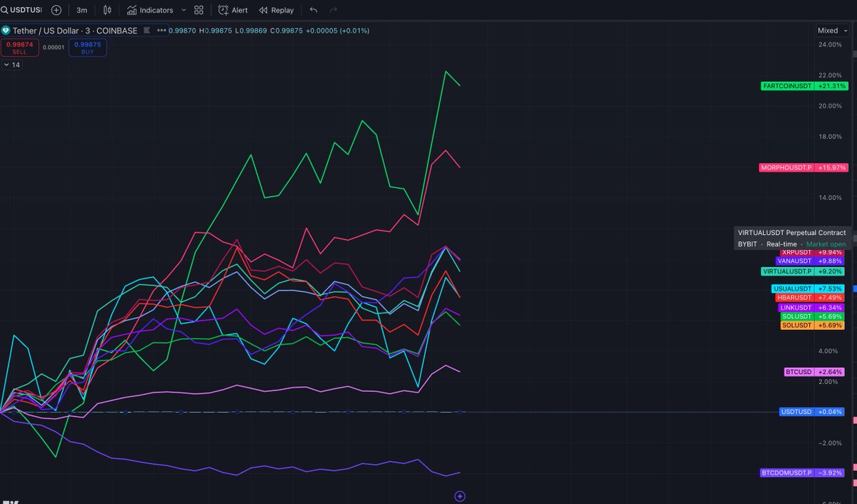Click the compare or add symbol plus icon
The width and height of the screenshot is (857, 504).
tap(56, 10)
